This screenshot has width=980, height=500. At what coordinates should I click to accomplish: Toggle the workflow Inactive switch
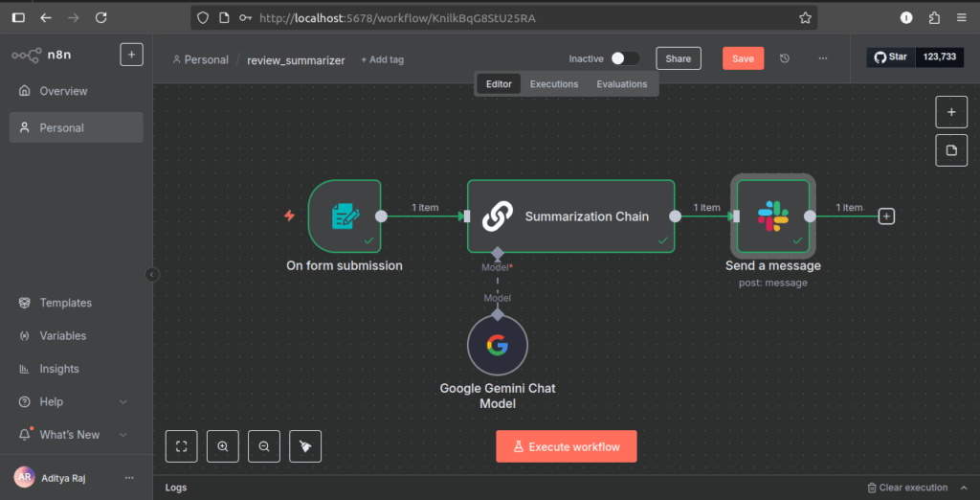click(x=624, y=58)
